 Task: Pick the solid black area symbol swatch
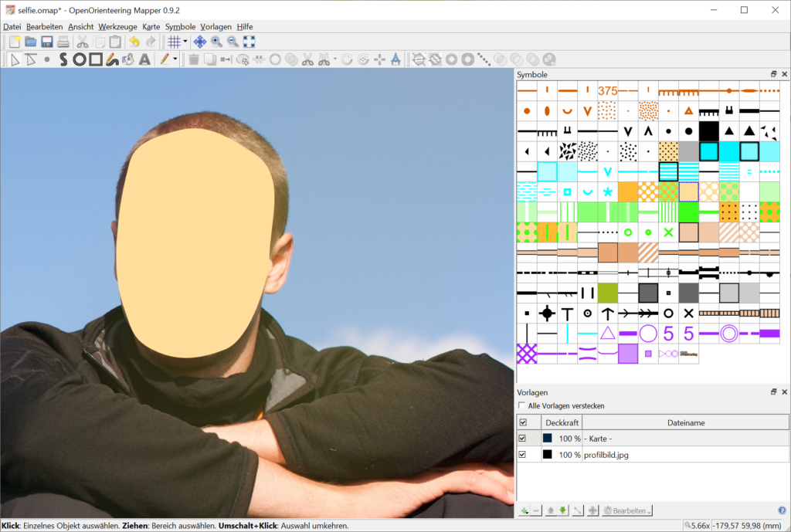[x=708, y=130]
